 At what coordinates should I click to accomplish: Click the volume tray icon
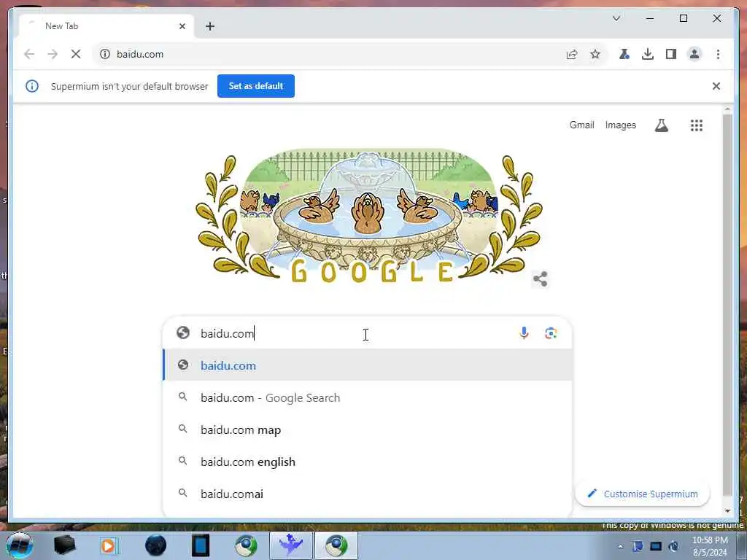[x=673, y=546]
